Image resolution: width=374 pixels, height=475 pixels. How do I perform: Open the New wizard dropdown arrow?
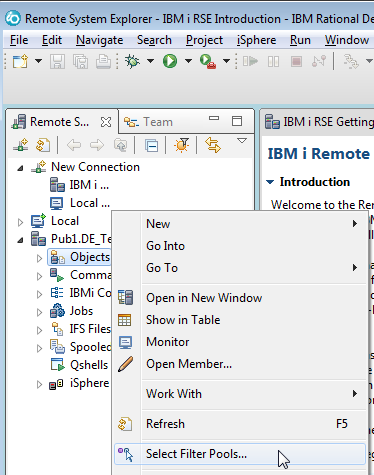pos(38,61)
